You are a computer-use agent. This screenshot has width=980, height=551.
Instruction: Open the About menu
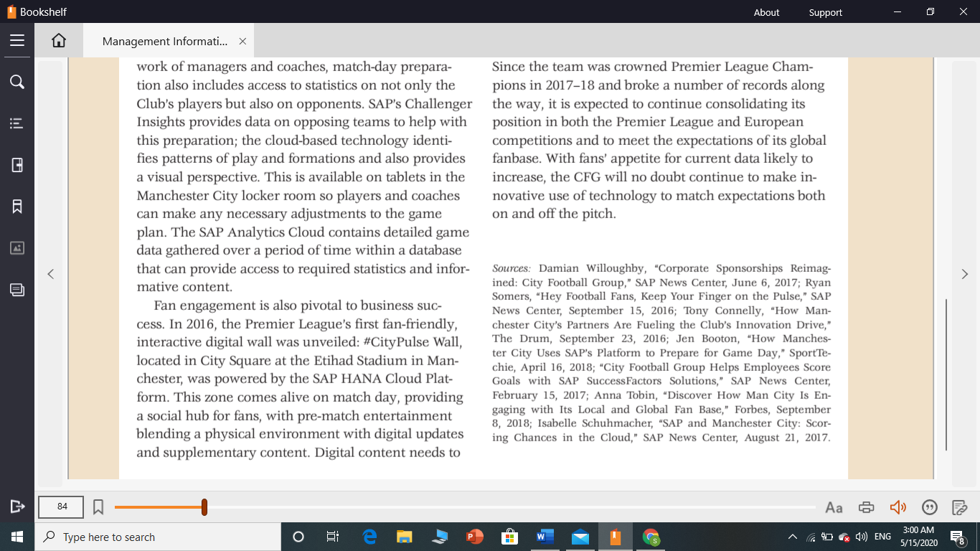tap(766, 12)
